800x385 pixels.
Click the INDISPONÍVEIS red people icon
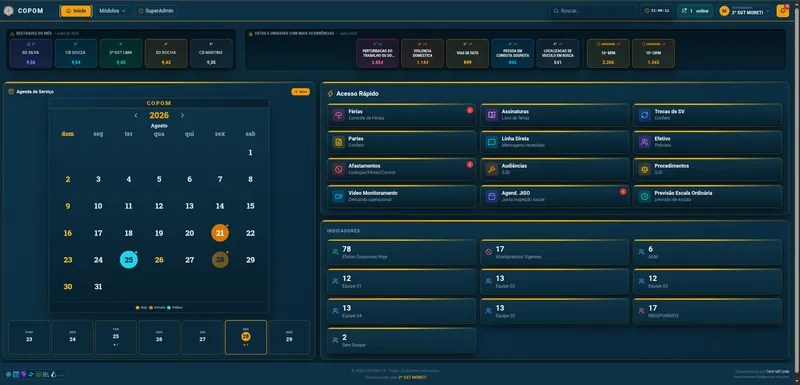641,311
